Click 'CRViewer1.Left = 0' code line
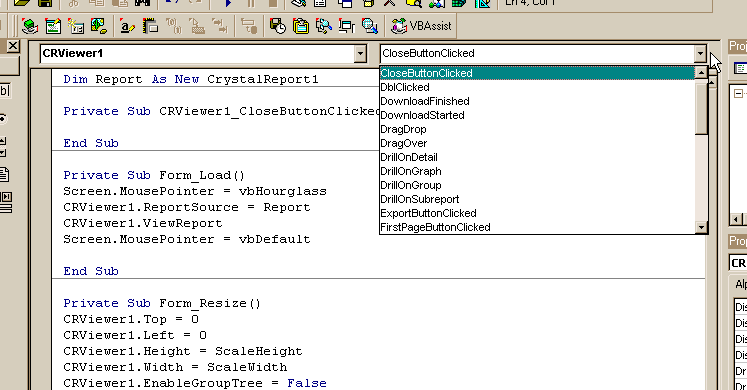 pyautogui.click(x=135, y=335)
